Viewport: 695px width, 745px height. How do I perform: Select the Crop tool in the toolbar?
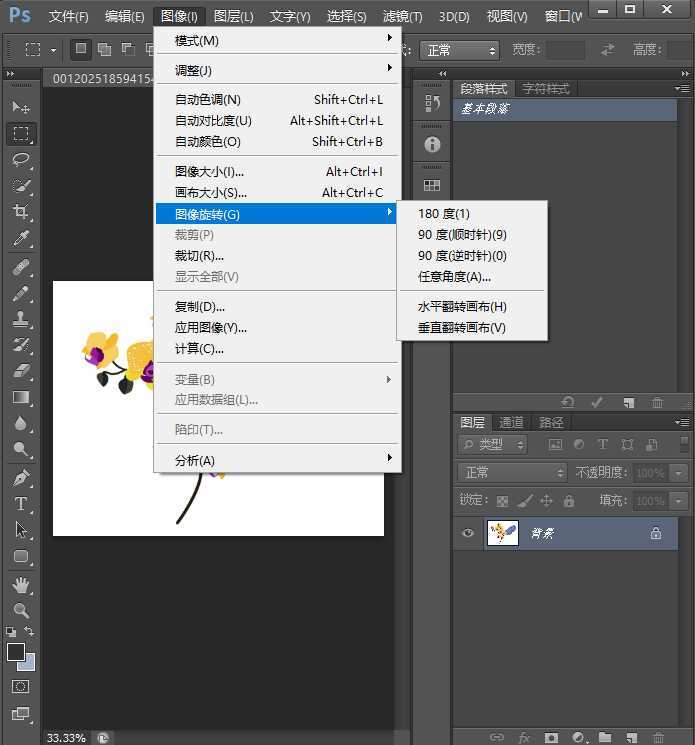coord(21,212)
